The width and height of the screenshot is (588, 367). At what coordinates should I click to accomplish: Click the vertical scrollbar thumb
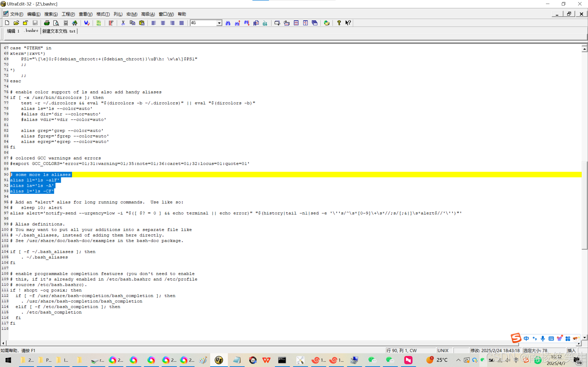tap(584, 205)
